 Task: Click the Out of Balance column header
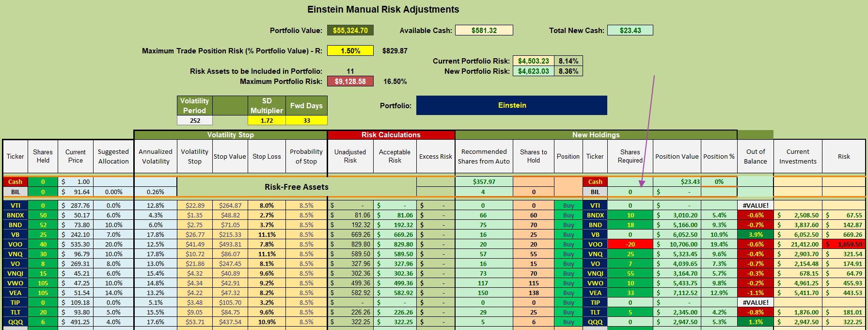(x=755, y=156)
